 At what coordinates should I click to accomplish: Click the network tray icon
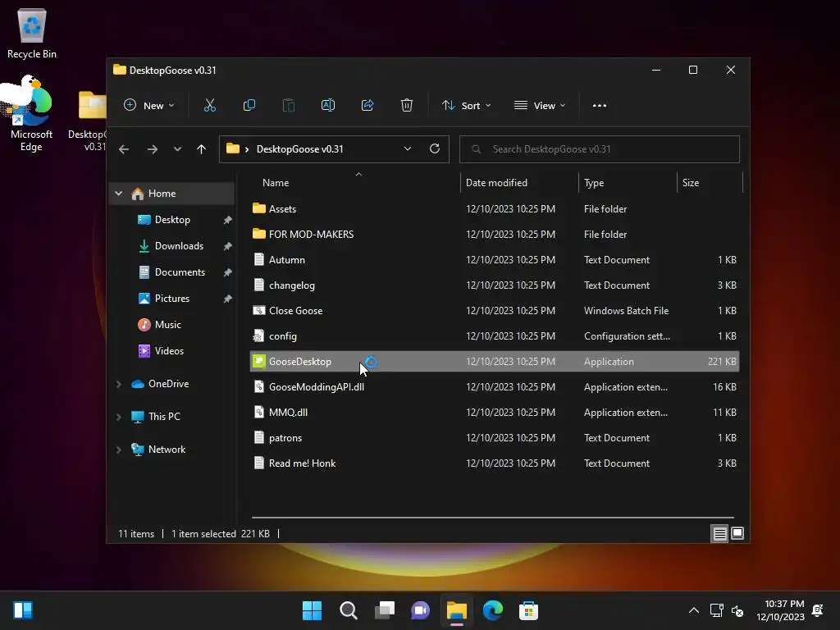pos(716,610)
